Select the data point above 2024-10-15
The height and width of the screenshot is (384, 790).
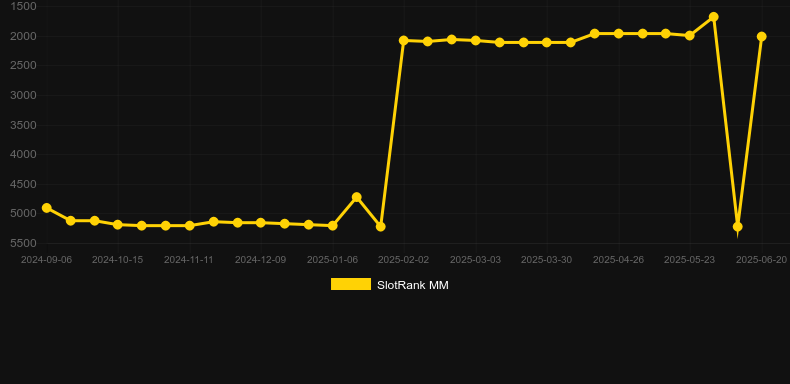pyautogui.click(x=118, y=224)
